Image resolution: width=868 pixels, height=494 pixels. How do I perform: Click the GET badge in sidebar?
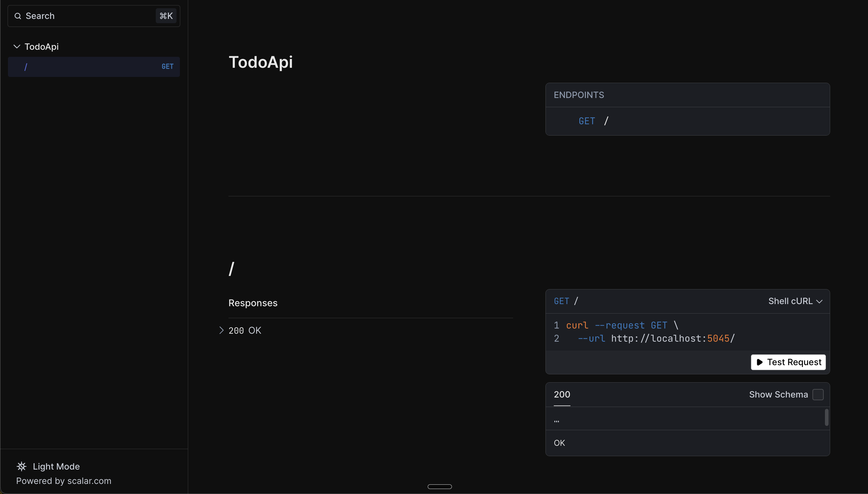click(167, 67)
